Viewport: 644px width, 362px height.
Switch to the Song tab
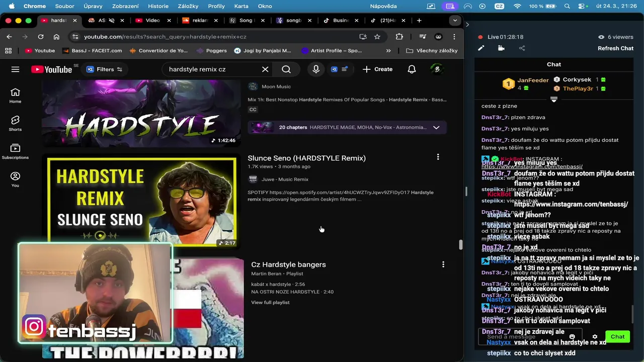247,21
